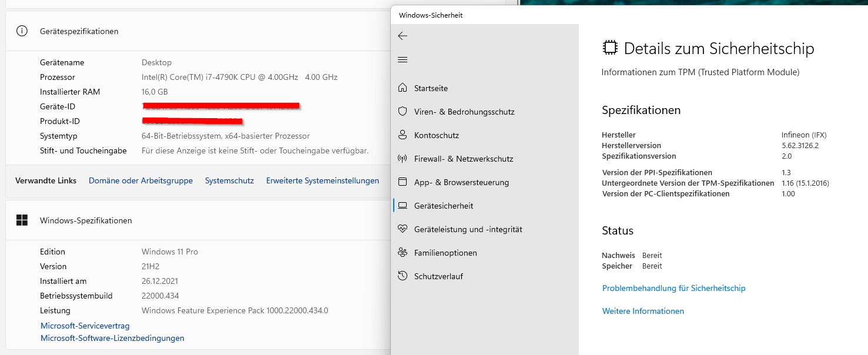
Task: Click the Edition value Windows 11 Pro
Action: click(170, 252)
